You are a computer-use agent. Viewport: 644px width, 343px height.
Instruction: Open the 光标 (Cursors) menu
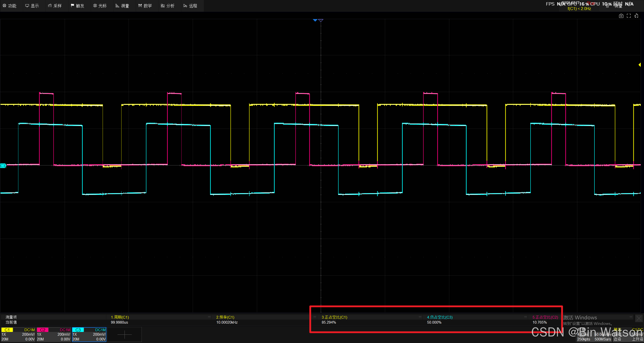[100, 6]
